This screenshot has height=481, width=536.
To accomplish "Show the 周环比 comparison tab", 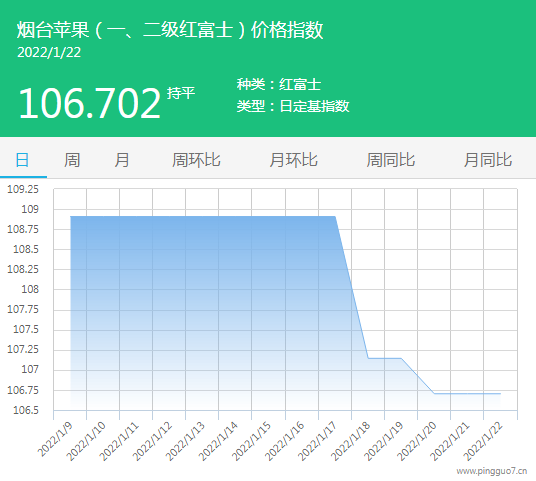I will [196, 160].
